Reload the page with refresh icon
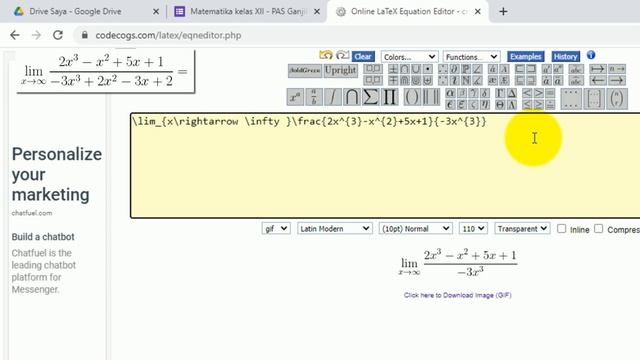The image size is (640, 360). pyautogui.click(x=58, y=35)
